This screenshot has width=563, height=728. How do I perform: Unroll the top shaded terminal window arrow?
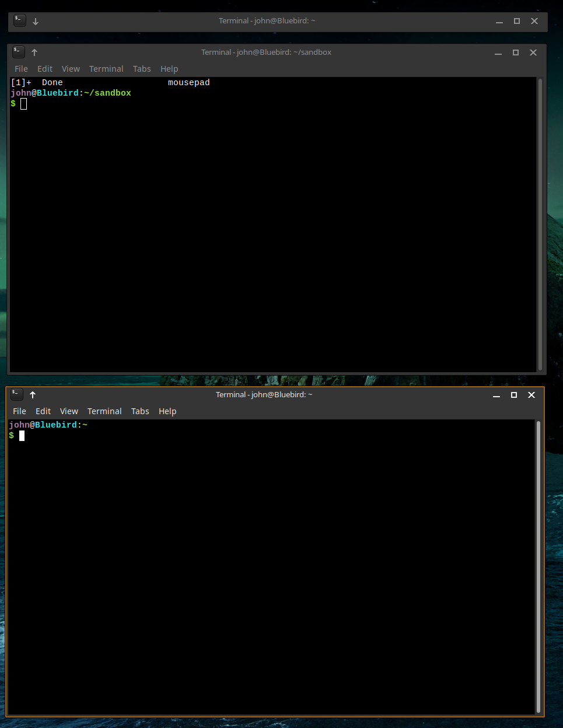point(36,22)
